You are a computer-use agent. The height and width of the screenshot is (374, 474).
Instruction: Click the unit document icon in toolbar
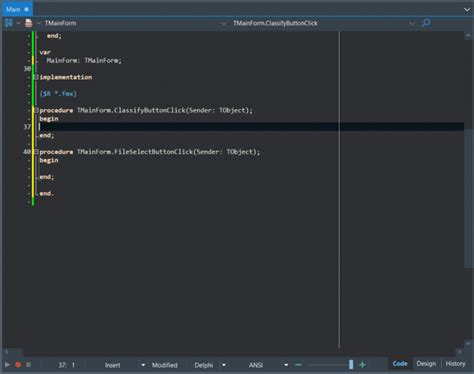click(29, 23)
